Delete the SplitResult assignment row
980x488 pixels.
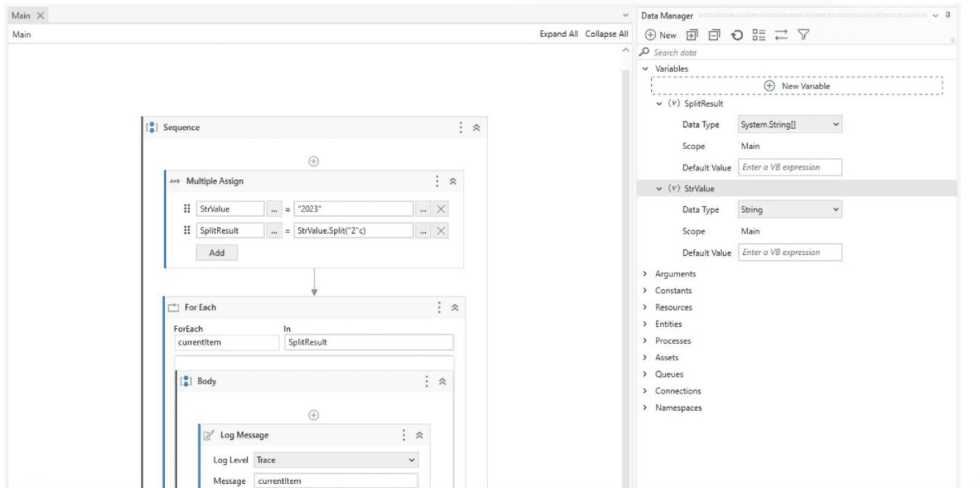[441, 231]
